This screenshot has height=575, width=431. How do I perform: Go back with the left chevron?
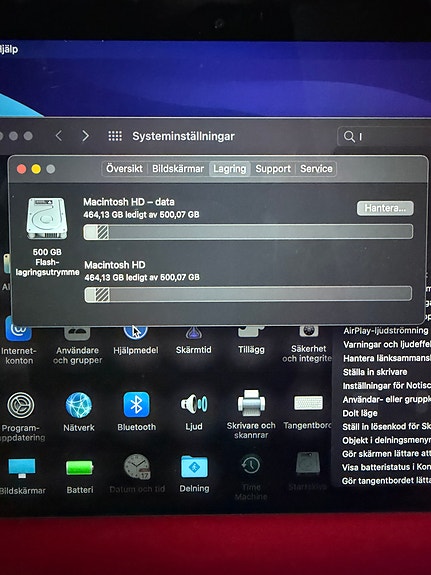click(x=59, y=136)
